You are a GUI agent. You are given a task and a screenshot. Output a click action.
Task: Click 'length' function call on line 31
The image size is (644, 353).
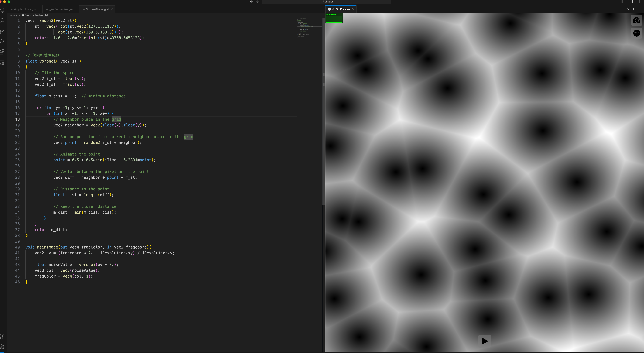point(91,195)
